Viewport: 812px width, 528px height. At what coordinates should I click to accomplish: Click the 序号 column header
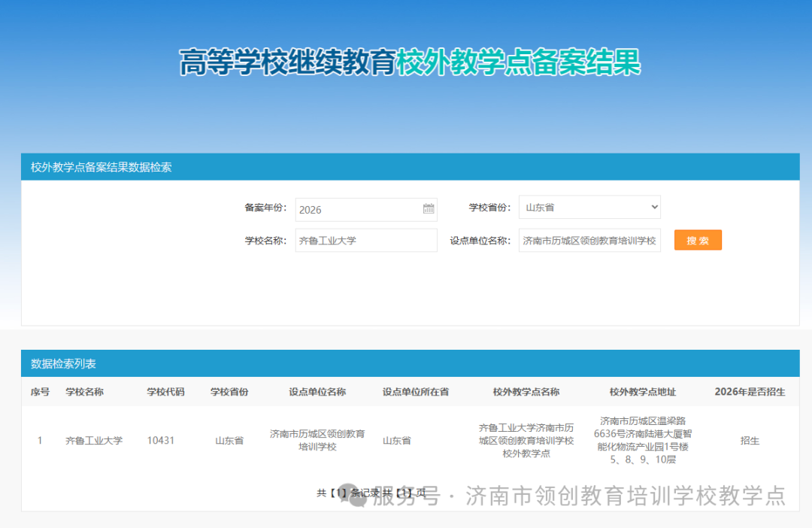click(40, 392)
